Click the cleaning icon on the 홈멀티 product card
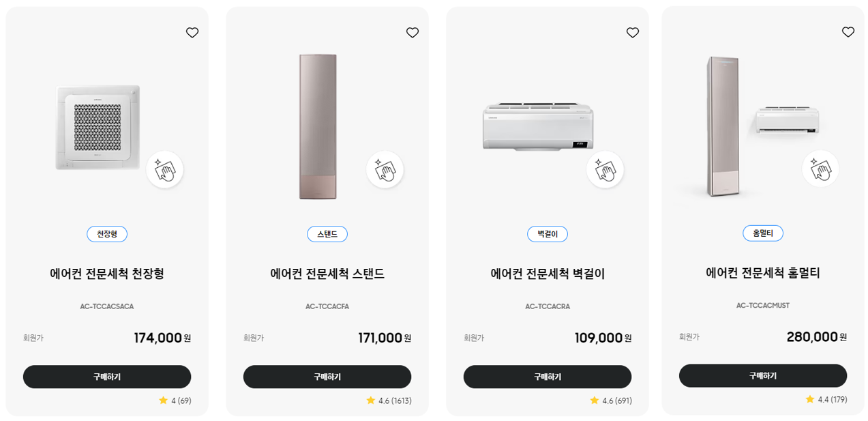868x421 pixels. click(x=820, y=169)
